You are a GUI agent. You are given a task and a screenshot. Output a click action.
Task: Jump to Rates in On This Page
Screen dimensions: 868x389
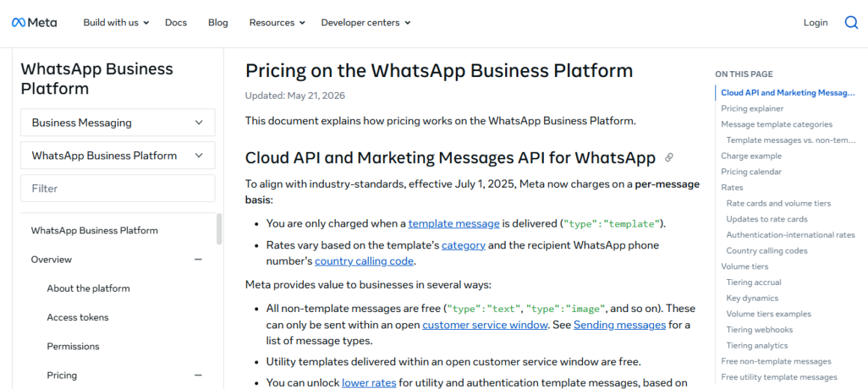pos(733,188)
